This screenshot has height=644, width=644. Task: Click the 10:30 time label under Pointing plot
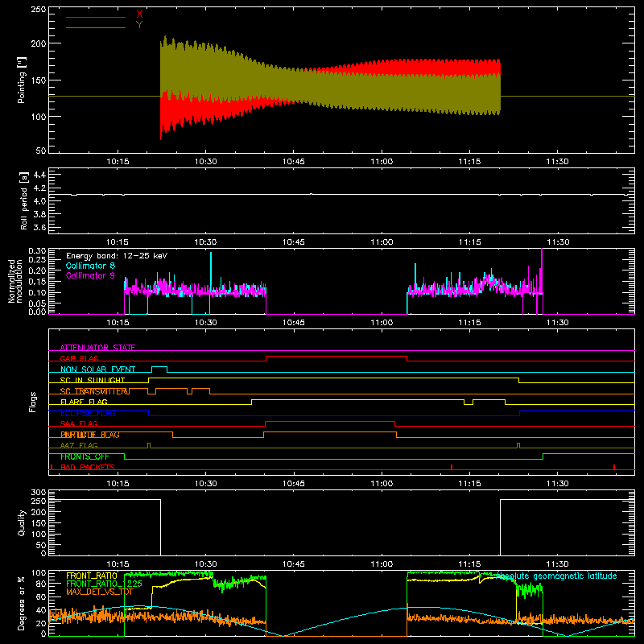pos(205,162)
